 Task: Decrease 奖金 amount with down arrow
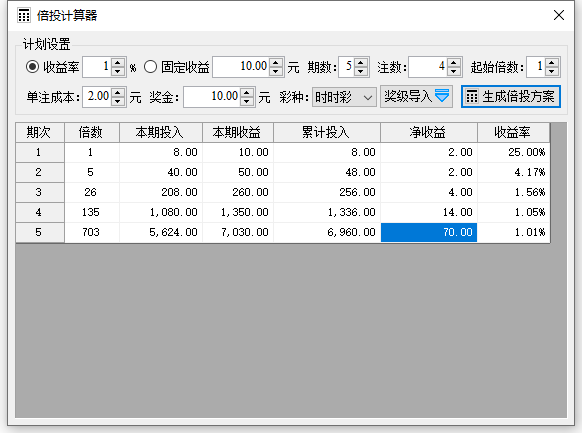pos(246,101)
